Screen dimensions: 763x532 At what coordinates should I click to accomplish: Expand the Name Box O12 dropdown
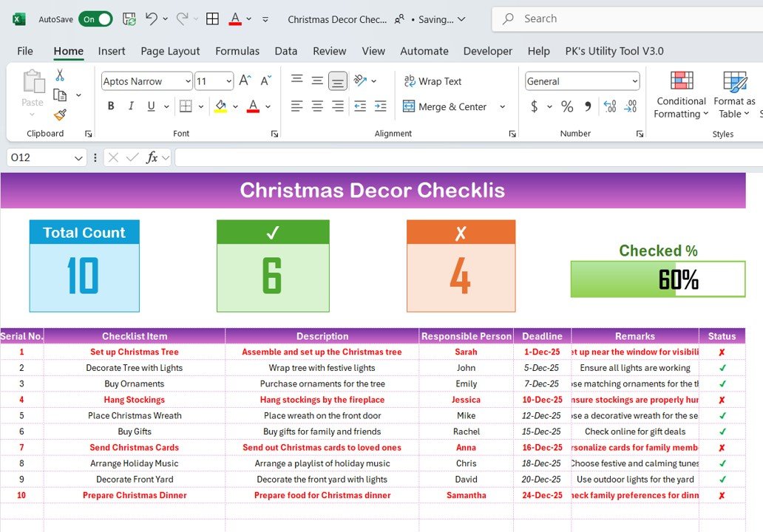(x=78, y=157)
